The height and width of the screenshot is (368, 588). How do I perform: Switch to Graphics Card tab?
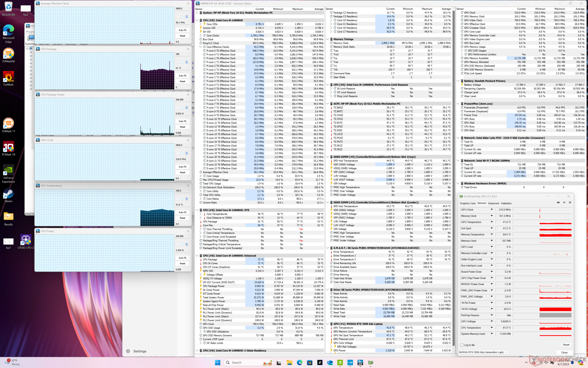467,203
